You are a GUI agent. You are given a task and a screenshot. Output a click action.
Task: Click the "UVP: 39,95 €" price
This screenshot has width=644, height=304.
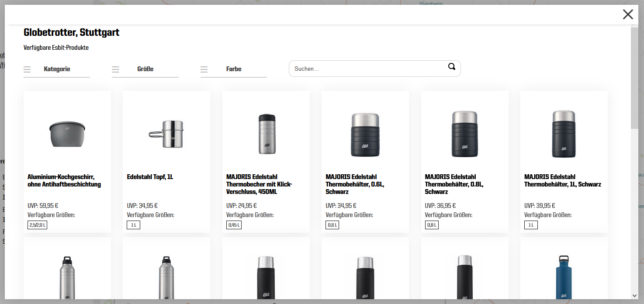(x=540, y=206)
